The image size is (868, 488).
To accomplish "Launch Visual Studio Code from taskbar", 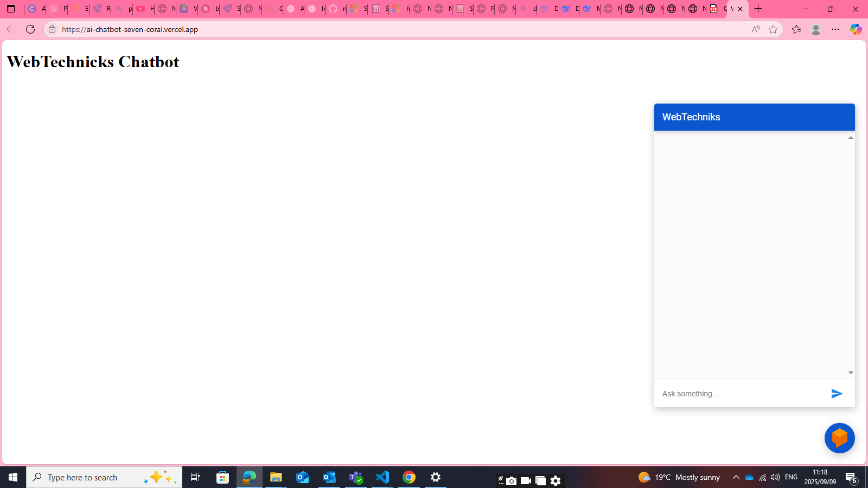I will pyautogui.click(x=382, y=477).
